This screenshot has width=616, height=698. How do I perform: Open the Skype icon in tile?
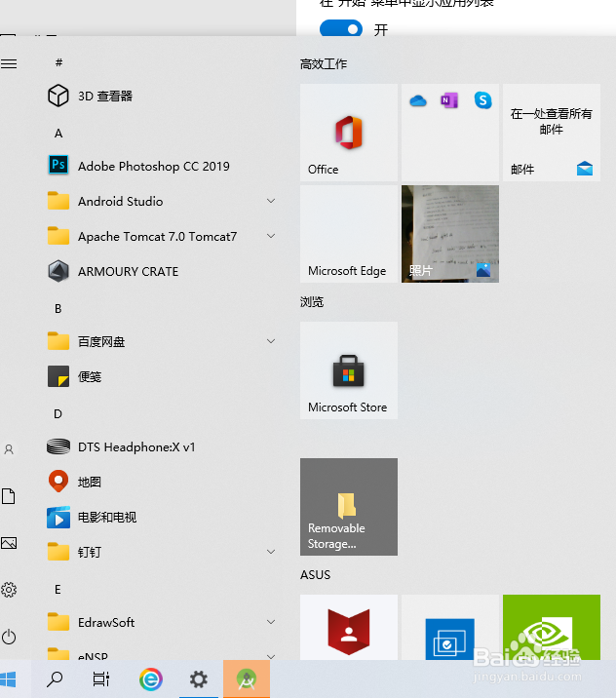(482, 100)
